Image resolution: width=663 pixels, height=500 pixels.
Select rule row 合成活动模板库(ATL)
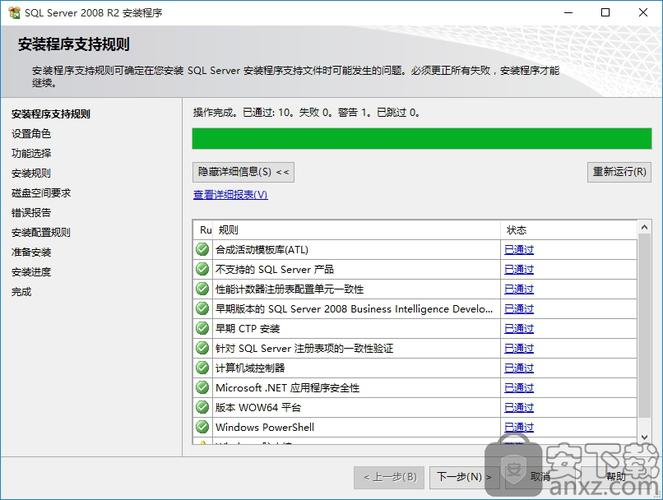click(415, 249)
